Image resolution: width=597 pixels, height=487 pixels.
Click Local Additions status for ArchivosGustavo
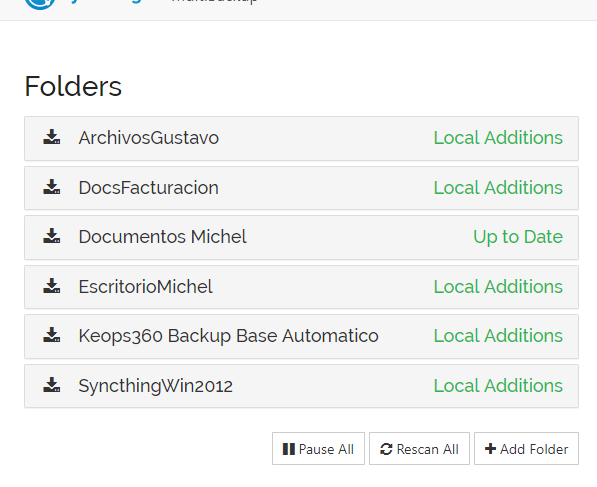coord(498,138)
